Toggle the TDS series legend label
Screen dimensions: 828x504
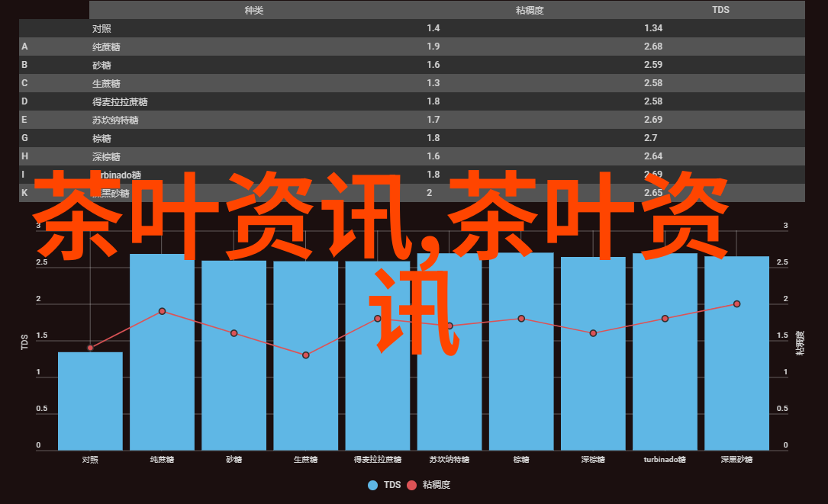[x=392, y=485]
